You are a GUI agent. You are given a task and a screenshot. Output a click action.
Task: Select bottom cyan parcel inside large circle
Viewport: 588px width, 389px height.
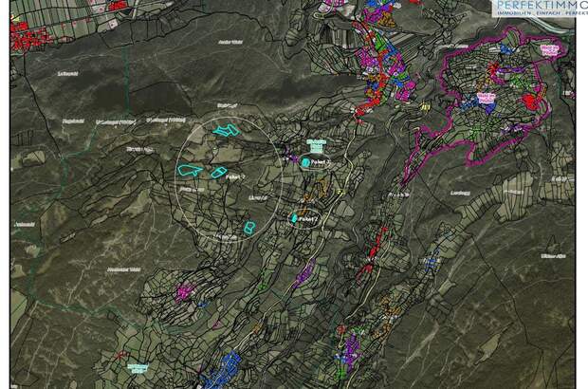point(250,227)
